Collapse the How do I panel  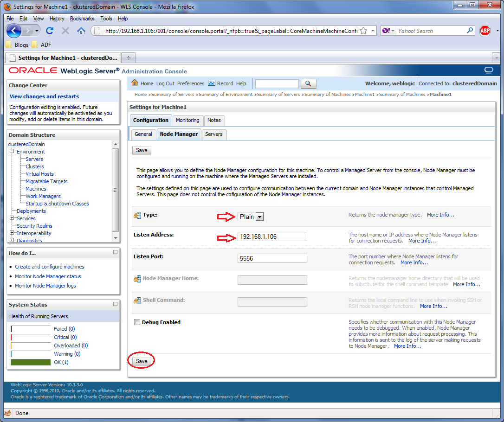[x=116, y=252]
